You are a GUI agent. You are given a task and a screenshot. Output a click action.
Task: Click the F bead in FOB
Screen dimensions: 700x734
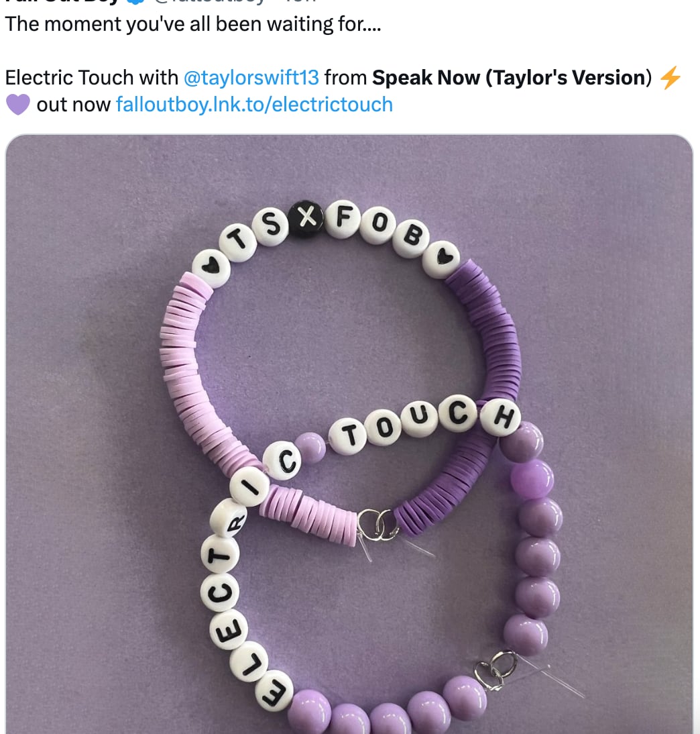(x=344, y=218)
